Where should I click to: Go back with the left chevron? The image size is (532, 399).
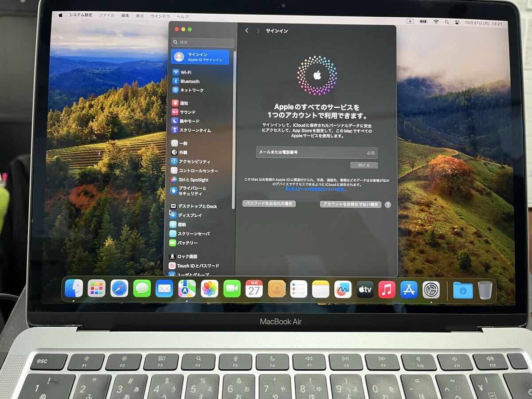(x=247, y=31)
